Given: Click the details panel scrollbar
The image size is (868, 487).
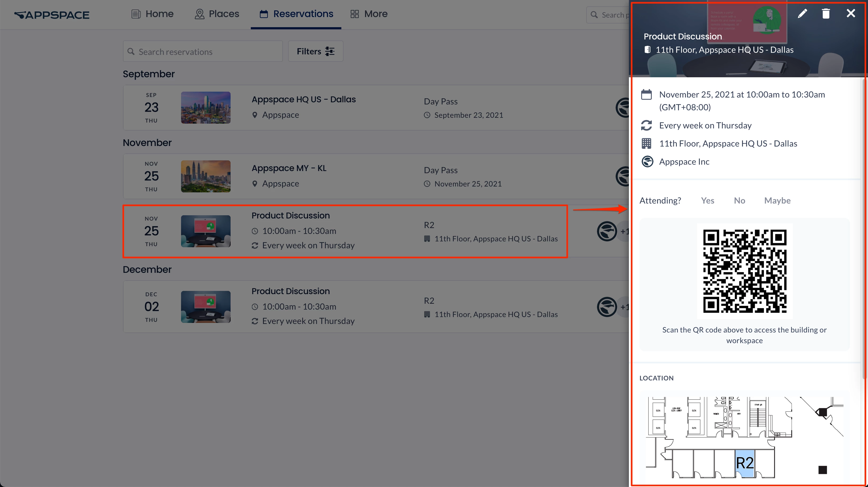Looking at the screenshot, I should [x=864, y=229].
